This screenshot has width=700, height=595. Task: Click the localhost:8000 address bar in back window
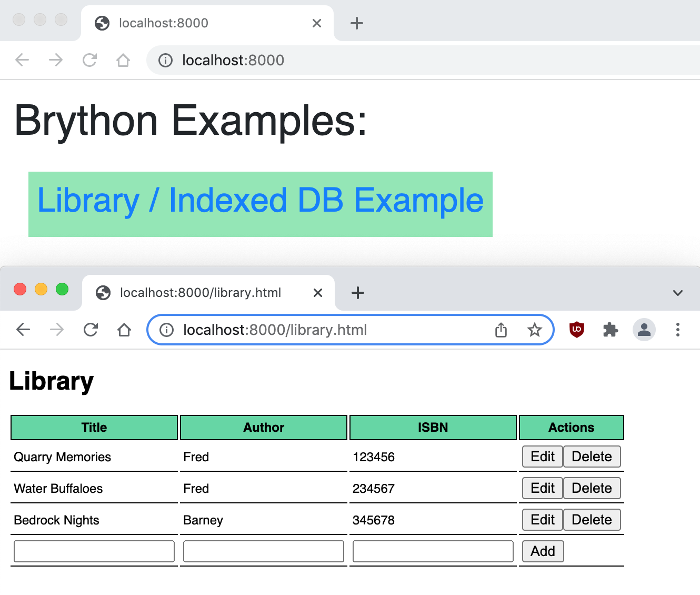click(x=423, y=60)
